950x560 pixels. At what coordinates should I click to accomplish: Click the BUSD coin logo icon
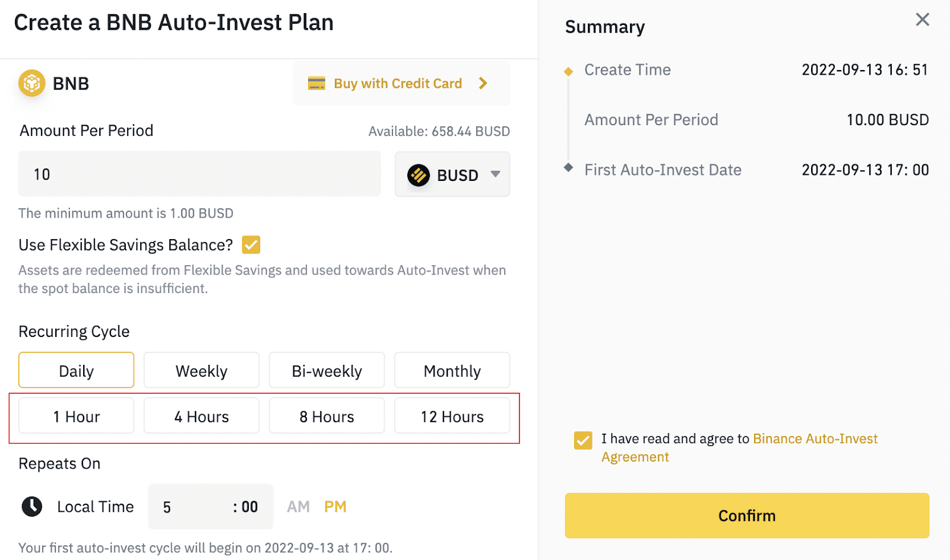pyautogui.click(x=419, y=175)
